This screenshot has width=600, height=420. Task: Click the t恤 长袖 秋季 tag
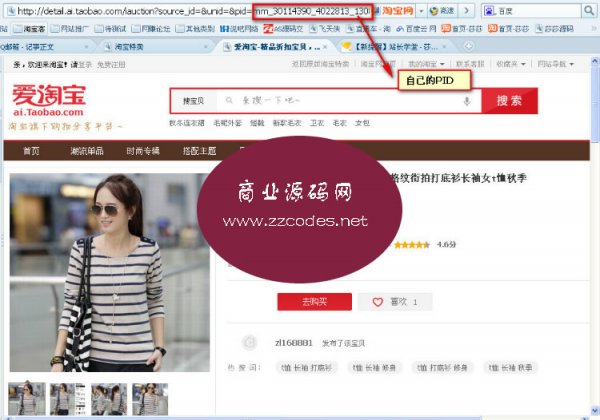510,368
